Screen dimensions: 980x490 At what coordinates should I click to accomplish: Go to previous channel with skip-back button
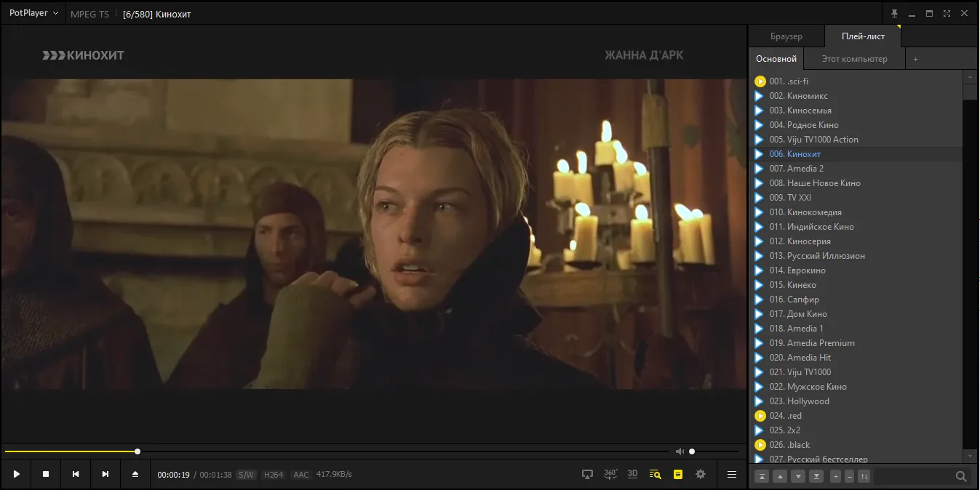click(x=76, y=474)
